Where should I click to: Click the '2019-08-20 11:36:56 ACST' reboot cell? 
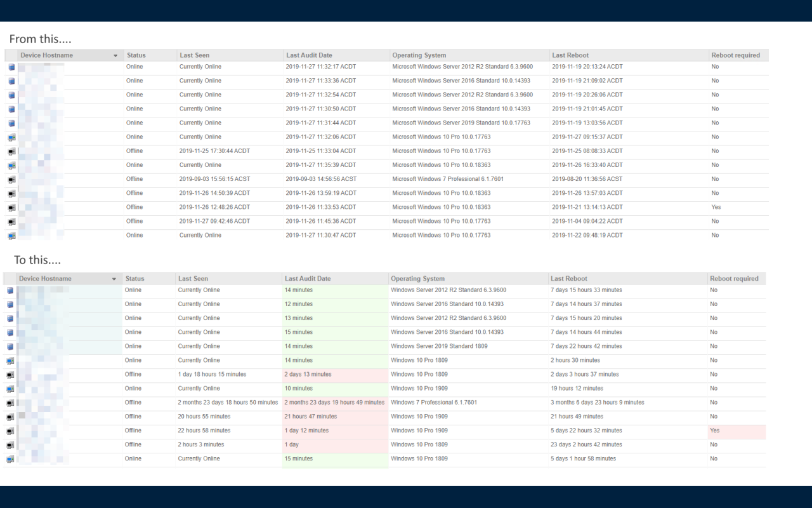[587, 179]
